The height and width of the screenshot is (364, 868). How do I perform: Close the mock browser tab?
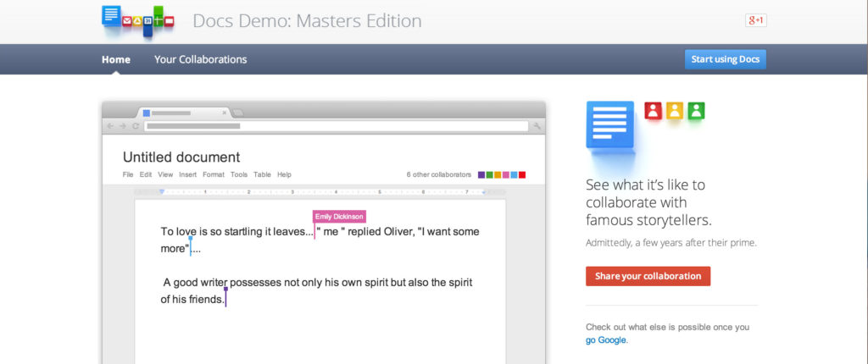(224, 113)
